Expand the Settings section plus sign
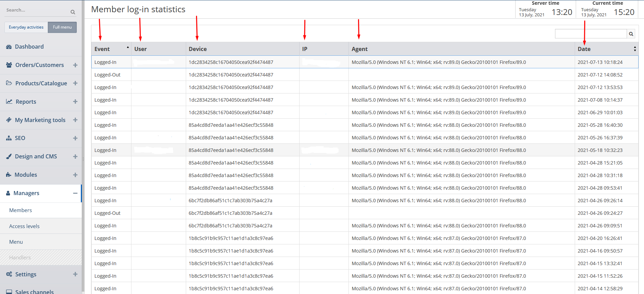Image resolution: width=644 pixels, height=294 pixels. 75,274
